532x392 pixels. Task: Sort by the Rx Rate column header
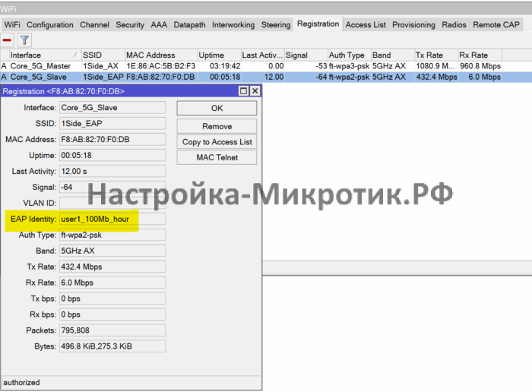[x=480, y=55]
